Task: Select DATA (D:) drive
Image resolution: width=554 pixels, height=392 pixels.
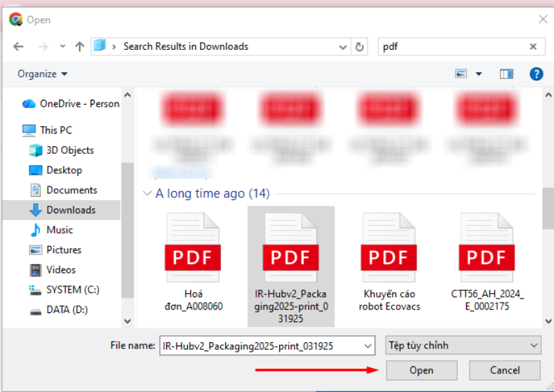Action: point(58,310)
